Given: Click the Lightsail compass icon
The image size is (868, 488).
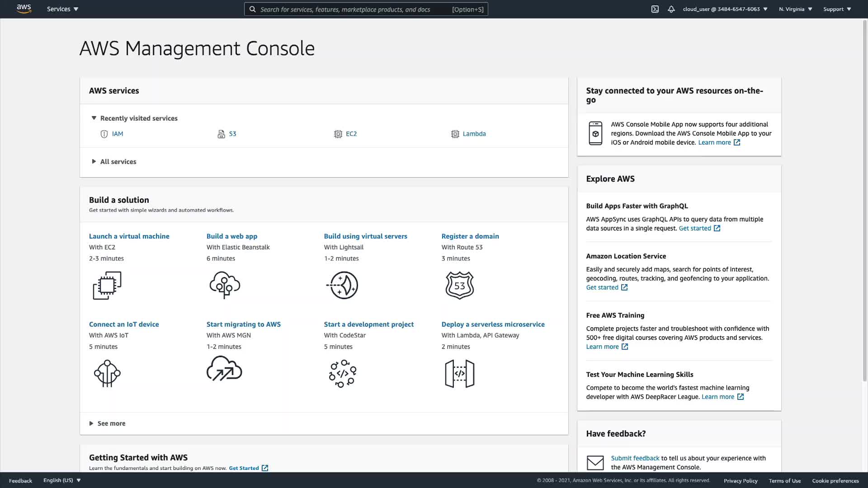Looking at the screenshot, I should pyautogui.click(x=342, y=285).
